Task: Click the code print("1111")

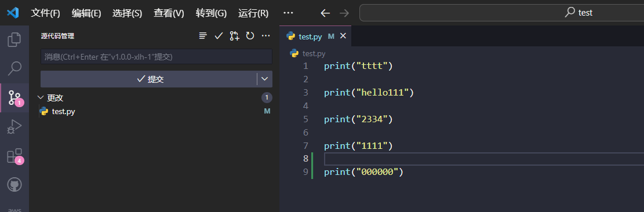Action: point(358,145)
